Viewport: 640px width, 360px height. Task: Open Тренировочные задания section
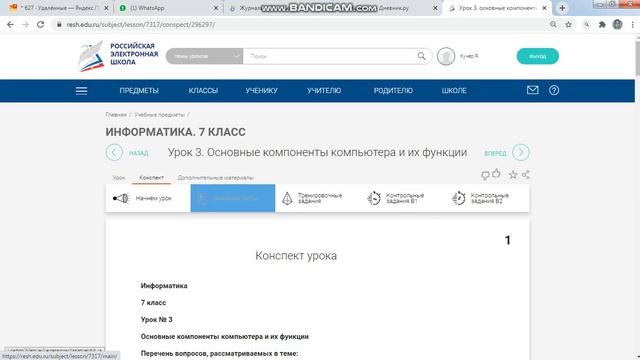pyautogui.click(x=318, y=198)
